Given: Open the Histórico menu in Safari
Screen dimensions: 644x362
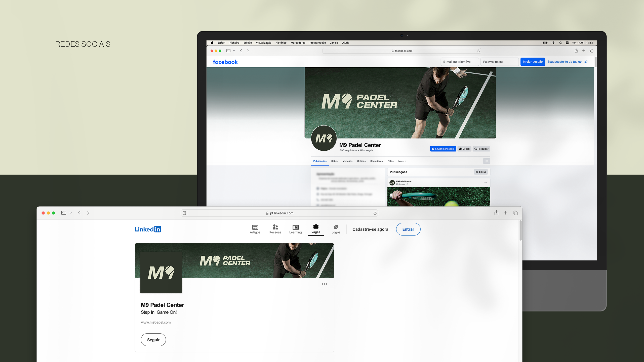Looking at the screenshot, I should (281, 43).
